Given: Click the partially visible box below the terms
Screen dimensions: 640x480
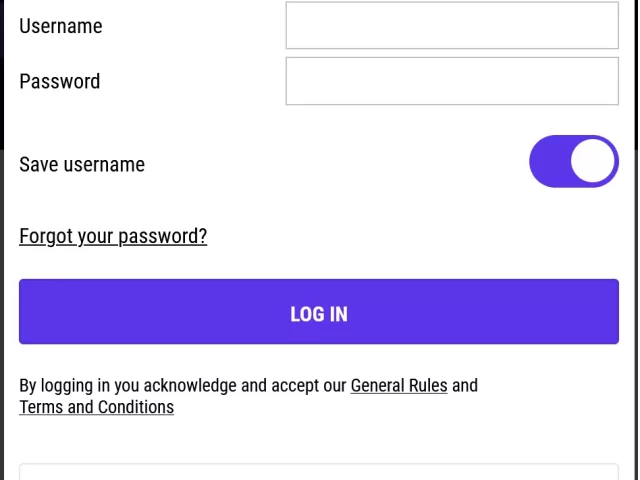Looking at the screenshot, I should (319, 472).
